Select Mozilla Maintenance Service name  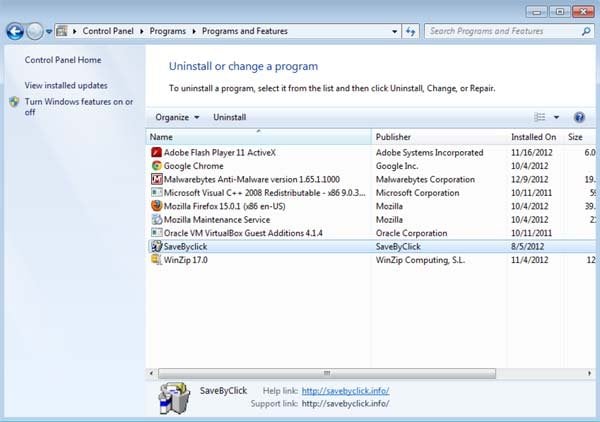pos(217,220)
